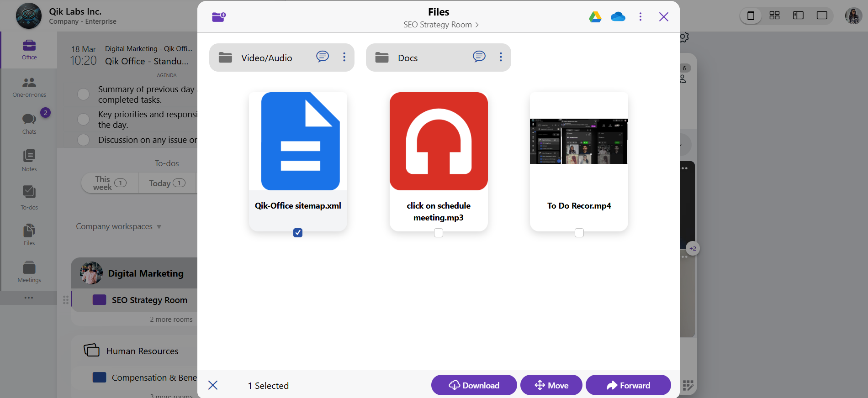Show 2 more rooms under Digital Marketing
Image resolution: width=868 pixels, height=398 pixels.
click(x=171, y=319)
